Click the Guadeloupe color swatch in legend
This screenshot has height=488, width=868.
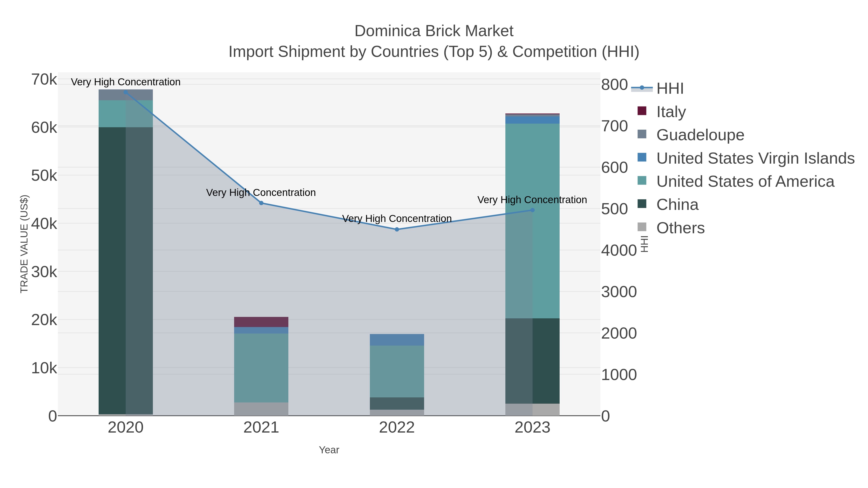pos(642,134)
